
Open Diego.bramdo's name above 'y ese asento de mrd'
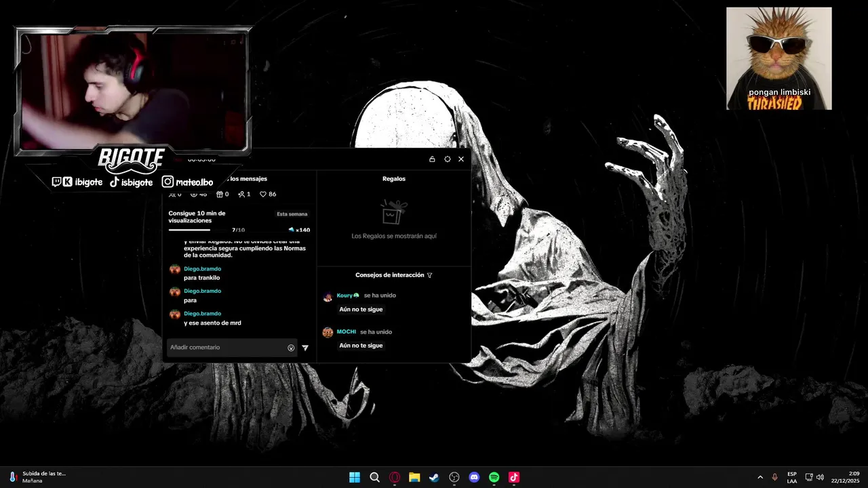coord(202,314)
